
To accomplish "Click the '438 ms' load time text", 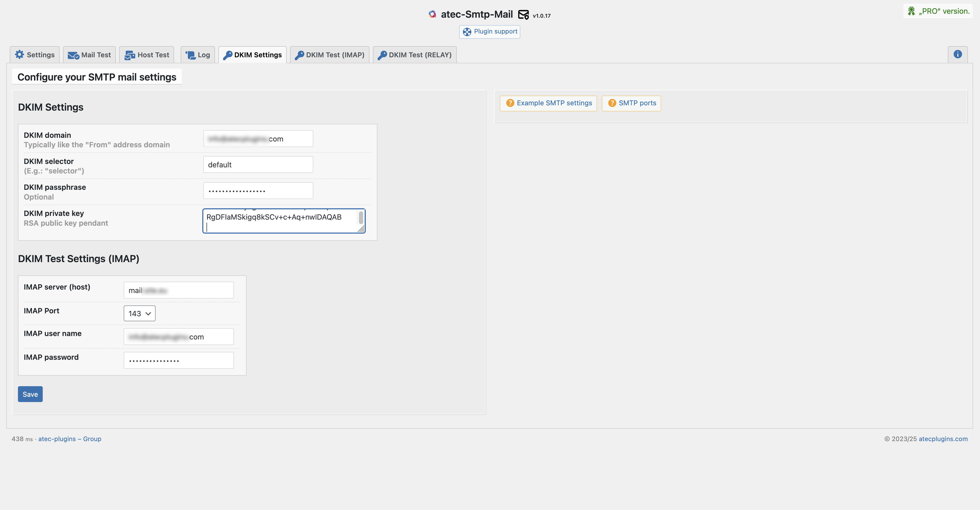I will pos(22,439).
